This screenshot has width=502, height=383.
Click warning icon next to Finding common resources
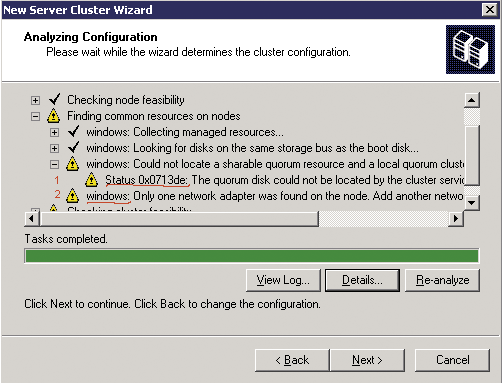(53, 116)
